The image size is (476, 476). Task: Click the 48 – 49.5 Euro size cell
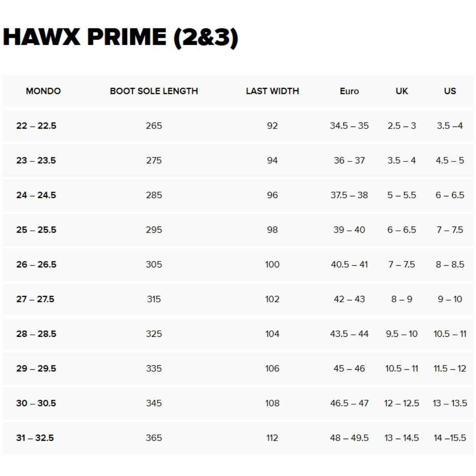(x=349, y=438)
